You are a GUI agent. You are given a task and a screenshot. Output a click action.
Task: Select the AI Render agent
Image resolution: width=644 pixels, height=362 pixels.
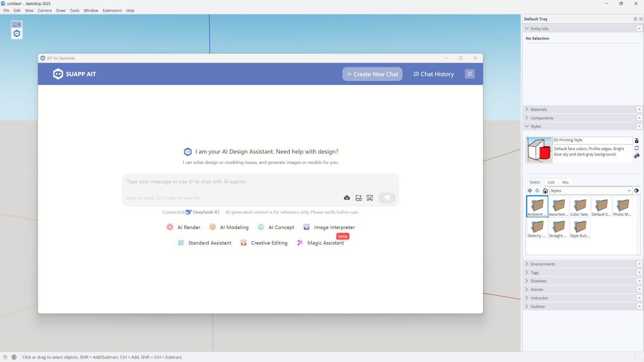184,227
